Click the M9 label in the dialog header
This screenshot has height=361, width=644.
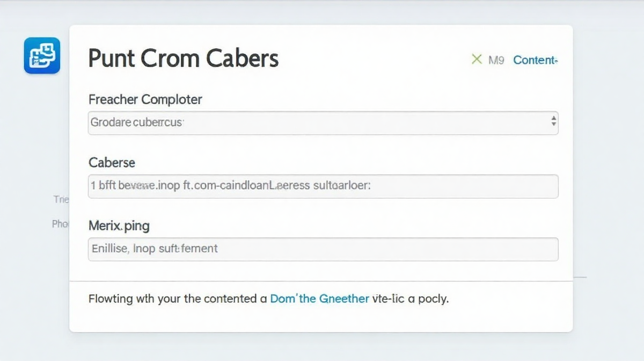496,60
